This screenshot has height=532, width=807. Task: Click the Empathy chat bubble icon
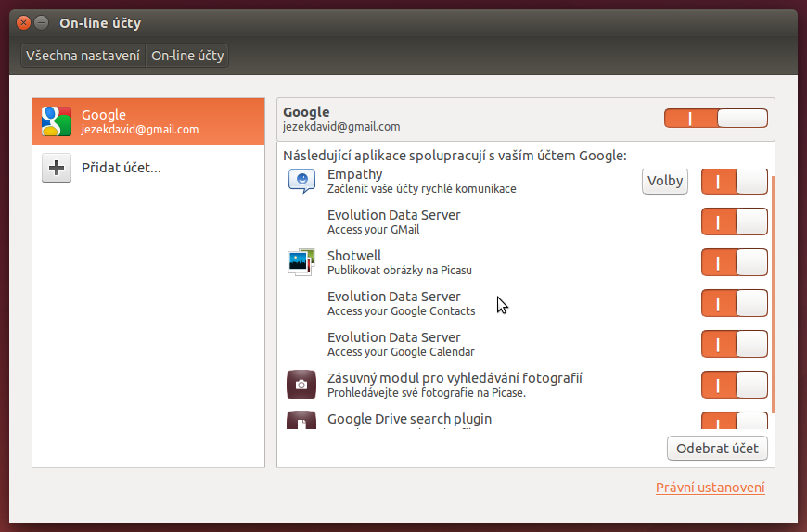point(301,181)
